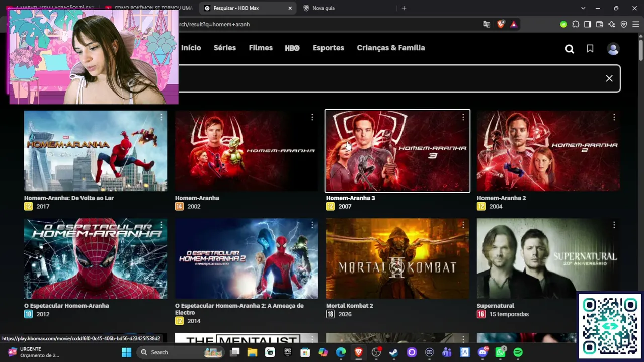The height and width of the screenshot is (362, 644).
Task: Open the The Mentalist poster
Action: click(247, 338)
